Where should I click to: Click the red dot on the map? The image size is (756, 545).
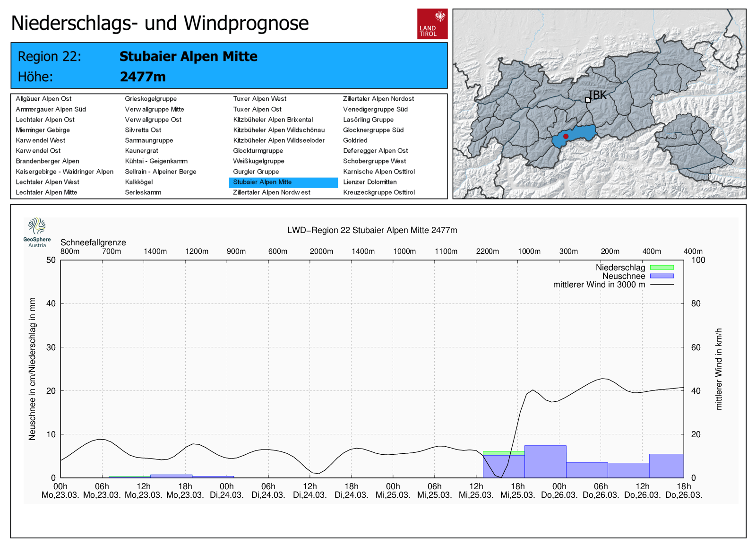click(x=566, y=136)
